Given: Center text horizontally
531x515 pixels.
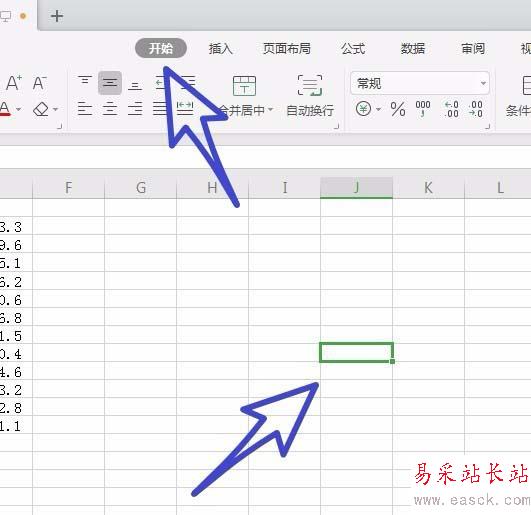Looking at the screenshot, I should pos(110,109).
